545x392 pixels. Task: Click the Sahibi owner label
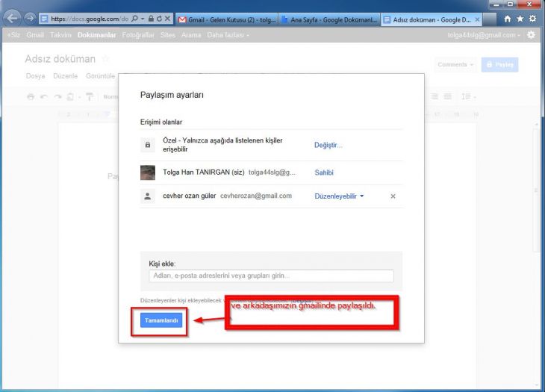324,172
